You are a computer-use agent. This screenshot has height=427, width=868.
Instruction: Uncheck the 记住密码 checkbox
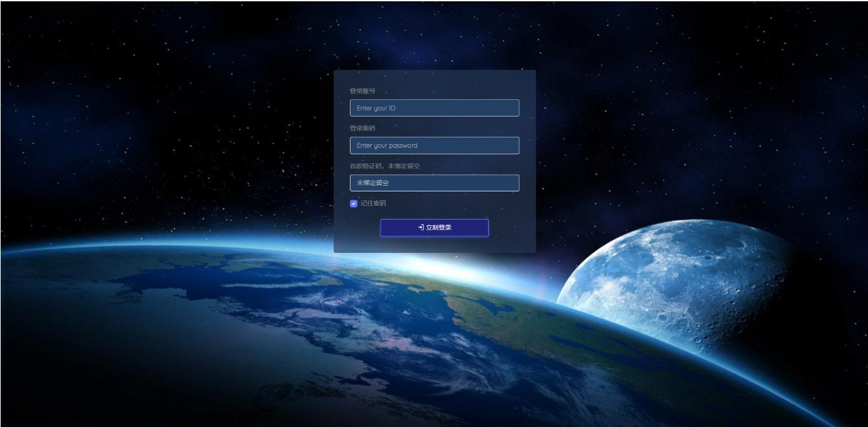[x=354, y=204]
